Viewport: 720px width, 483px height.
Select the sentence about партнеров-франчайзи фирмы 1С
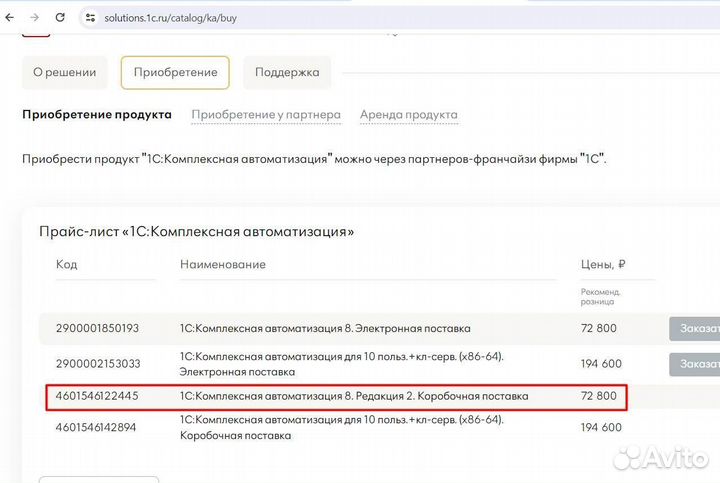[314, 159]
